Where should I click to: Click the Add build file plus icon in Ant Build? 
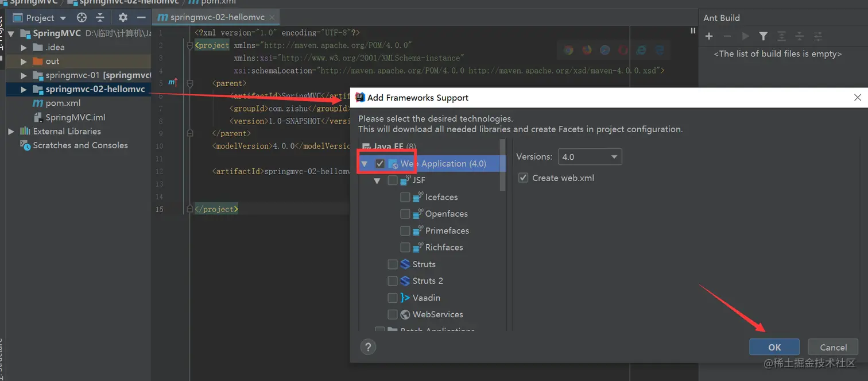tap(709, 36)
